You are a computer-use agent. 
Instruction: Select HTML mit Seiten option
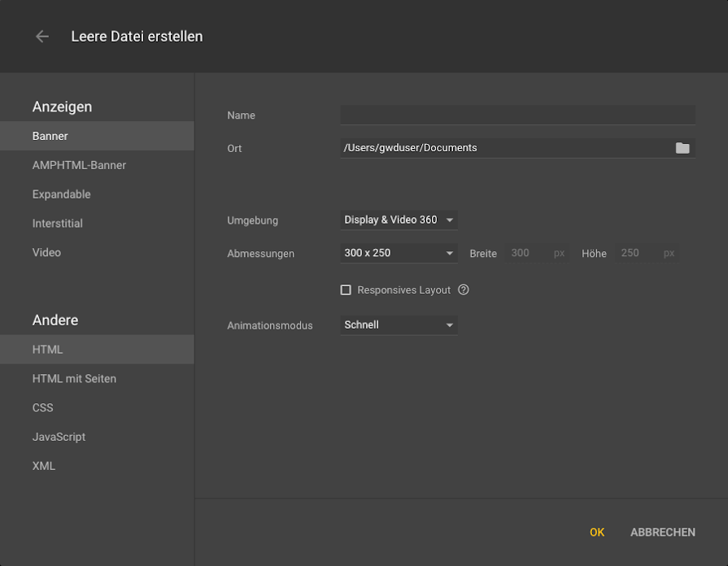pos(97,378)
